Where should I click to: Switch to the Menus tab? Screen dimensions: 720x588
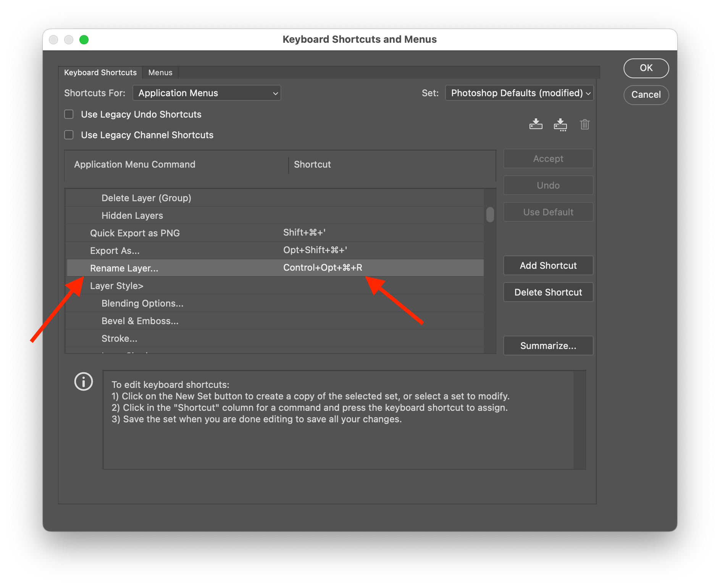tap(160, 72)
